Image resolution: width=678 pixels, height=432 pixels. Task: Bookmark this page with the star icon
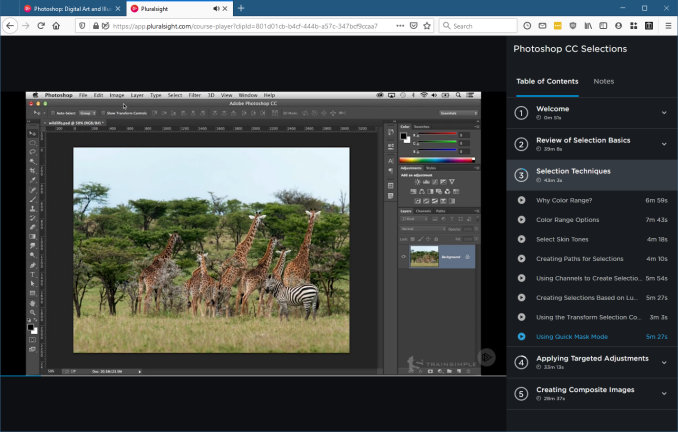426,26
